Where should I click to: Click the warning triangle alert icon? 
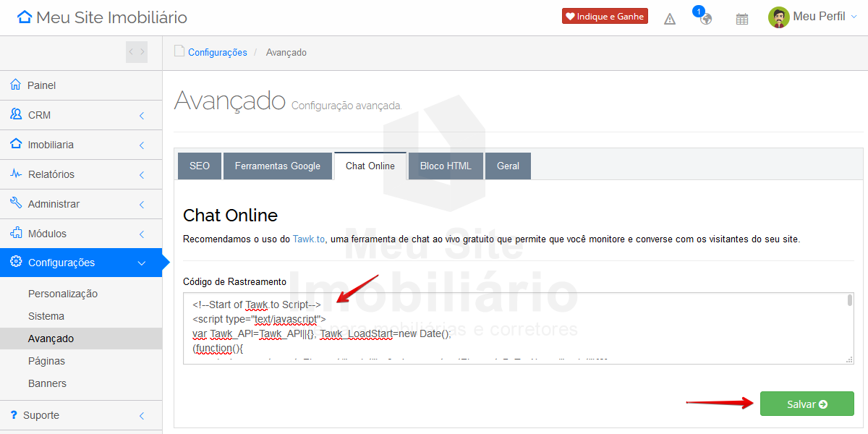(x=670, y=19)
